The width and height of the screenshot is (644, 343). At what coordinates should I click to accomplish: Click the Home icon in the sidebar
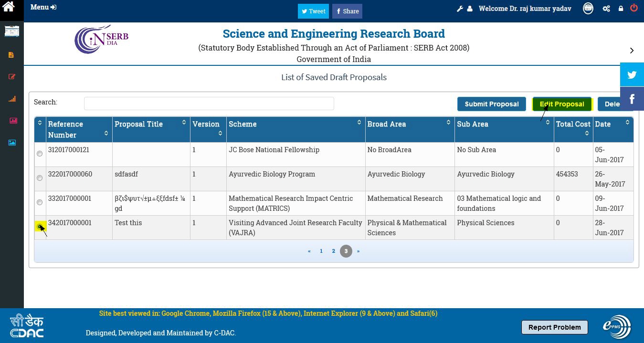[x=9, y=7]
